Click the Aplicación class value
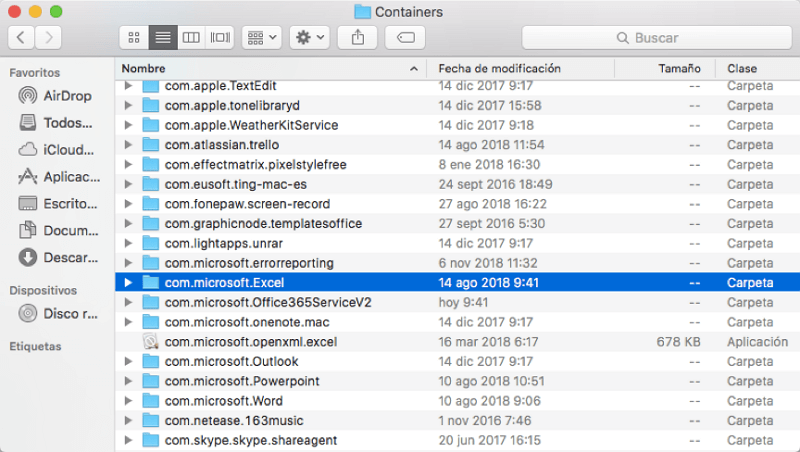 [758, 342]
